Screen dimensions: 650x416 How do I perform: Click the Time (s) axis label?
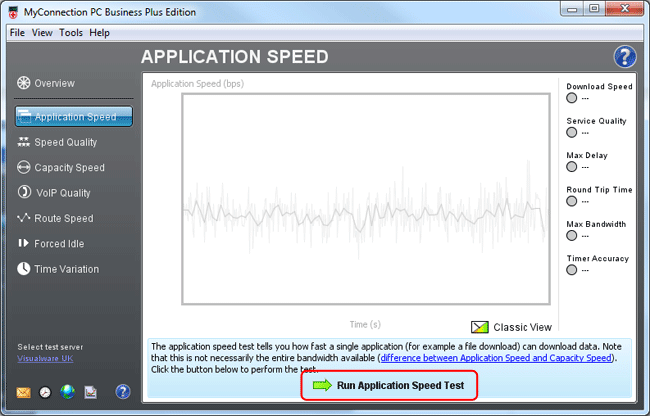[365, 324]
